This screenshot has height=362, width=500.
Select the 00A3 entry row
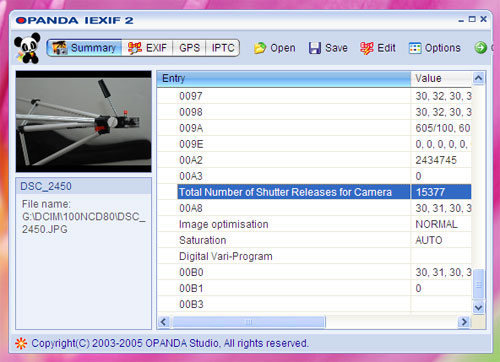coord(314,176)
